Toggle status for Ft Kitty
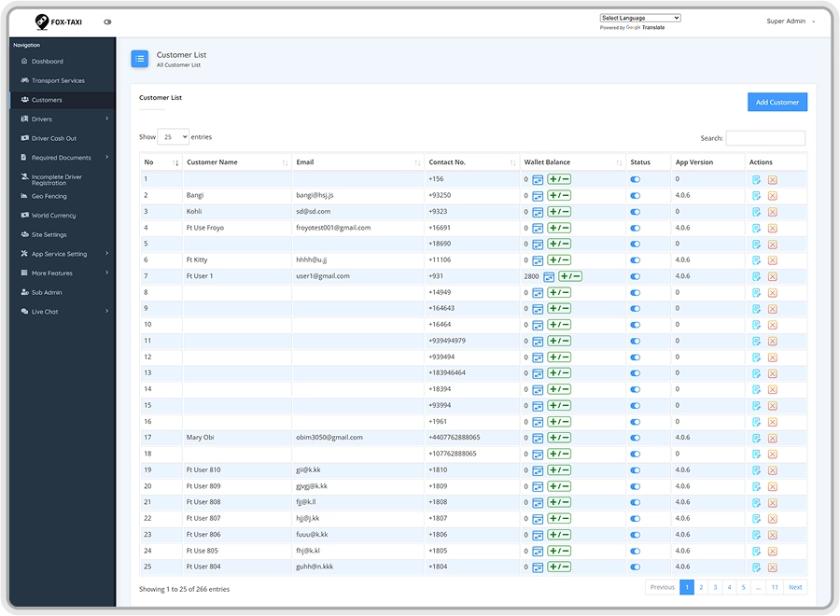840x616 pixels. click(635, 260)
